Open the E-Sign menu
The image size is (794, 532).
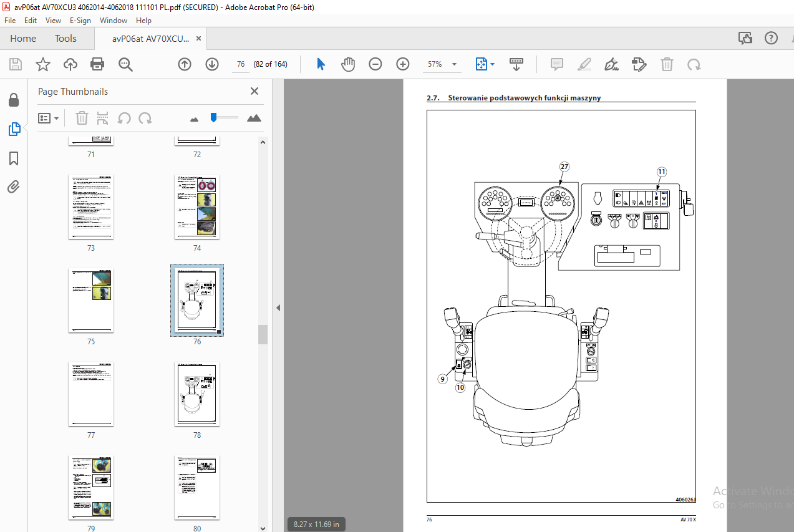(80, 21)
